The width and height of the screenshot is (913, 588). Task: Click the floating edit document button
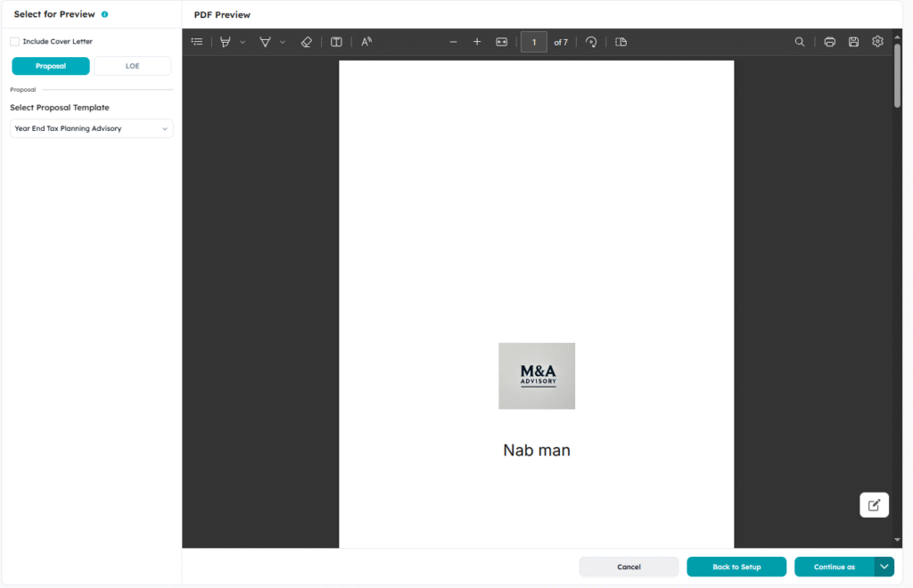point(874,505)
